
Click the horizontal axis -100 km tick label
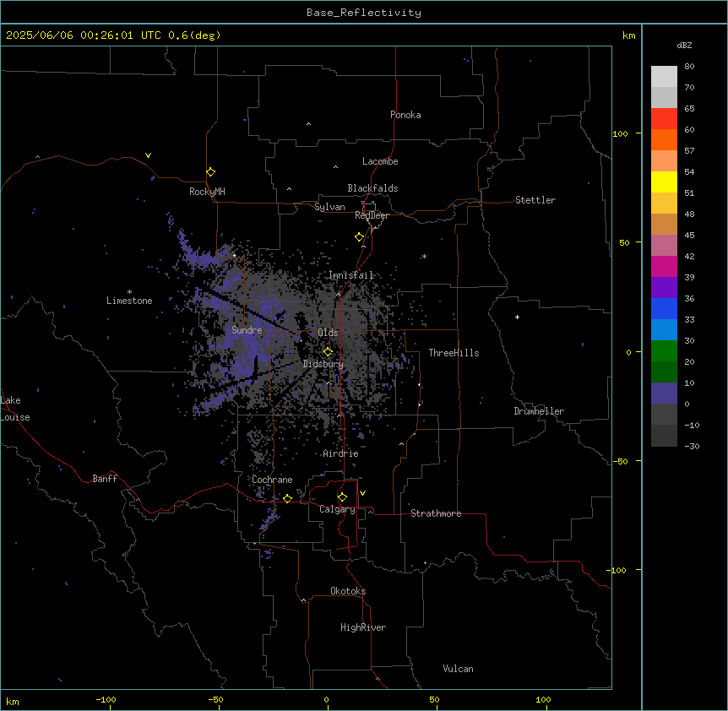coord(106,699)
